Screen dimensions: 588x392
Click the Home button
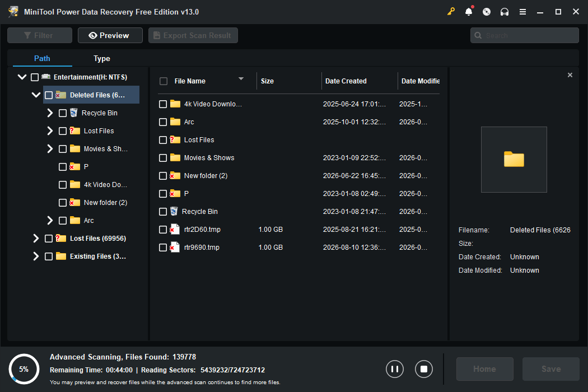pyautogui.click(x=484, y=369)
